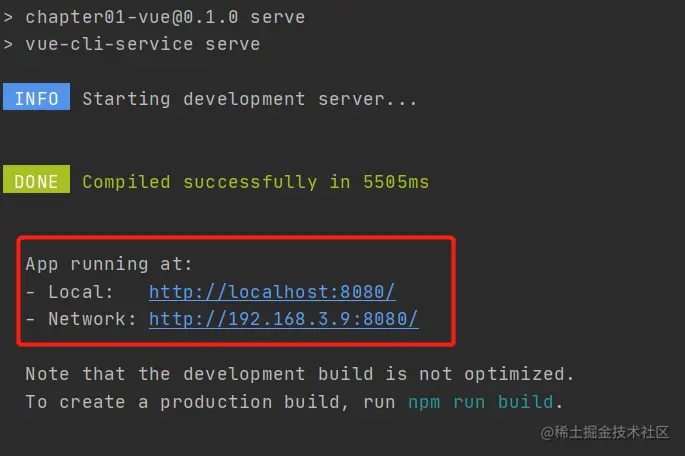The width and height of the screenshot is (685, 456).
Task: Open the http://192.168.3.9:8080/ network link
Action: tap(284, 319)
